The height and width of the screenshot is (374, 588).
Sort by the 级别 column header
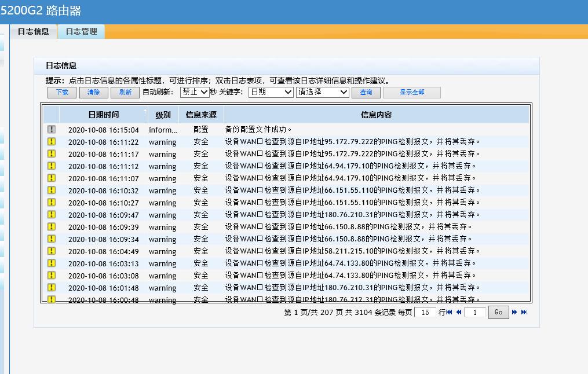[x=163, y=115]
